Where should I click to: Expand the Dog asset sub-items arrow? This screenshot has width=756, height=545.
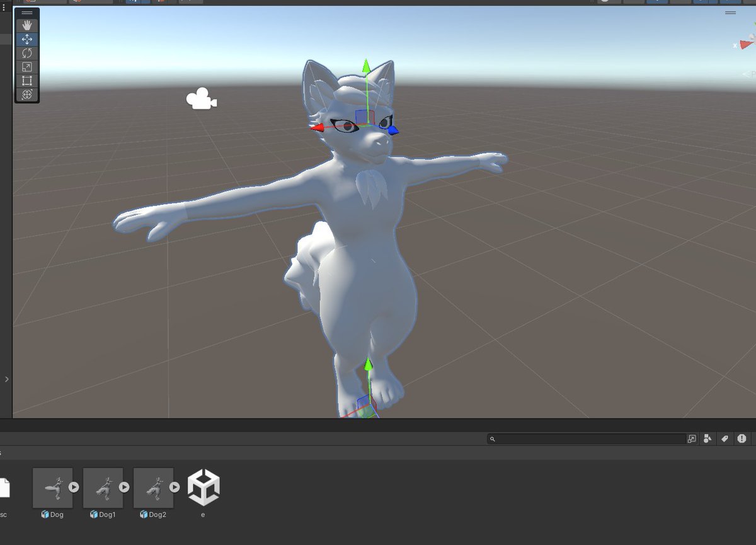pyautogui.click(x=74, y=487)
